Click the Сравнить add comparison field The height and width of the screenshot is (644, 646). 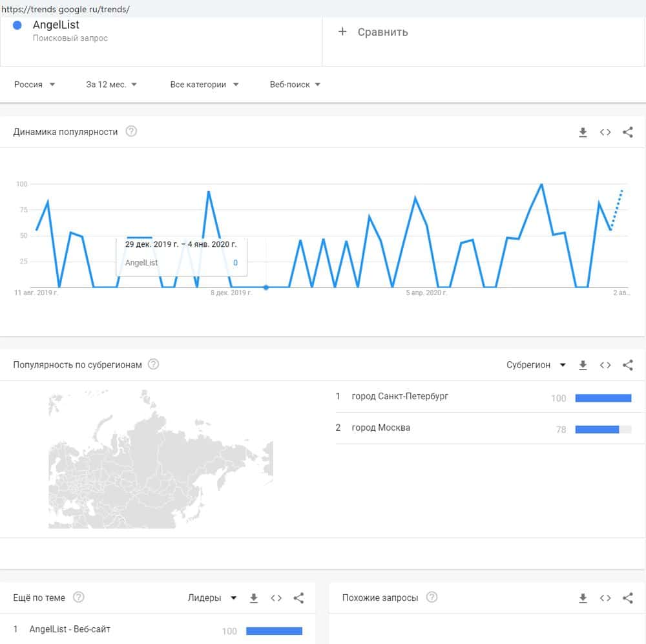tap(483, 41)
